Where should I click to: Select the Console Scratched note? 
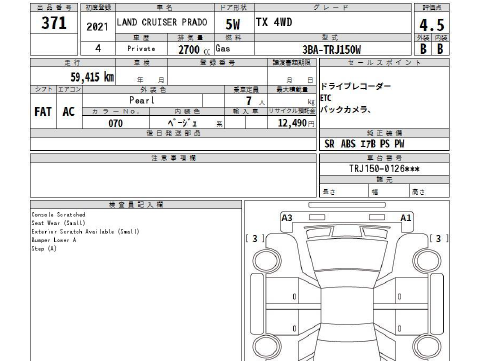tap(58, 214)
